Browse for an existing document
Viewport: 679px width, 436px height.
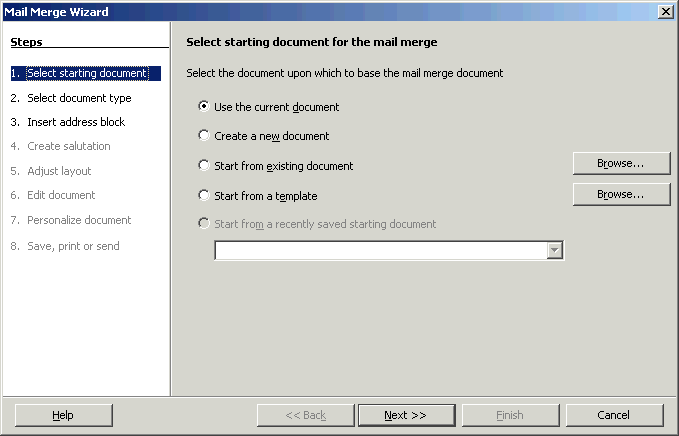tap(621, 163)
